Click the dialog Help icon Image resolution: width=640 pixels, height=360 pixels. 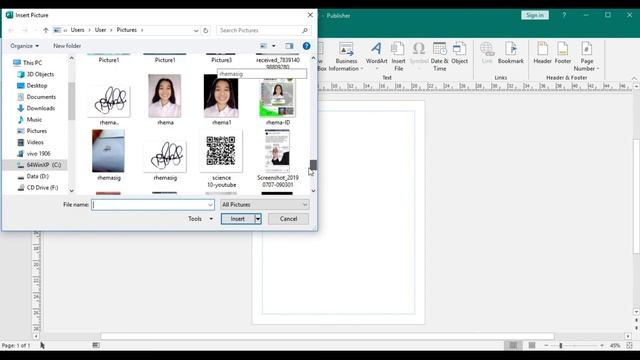307,46
